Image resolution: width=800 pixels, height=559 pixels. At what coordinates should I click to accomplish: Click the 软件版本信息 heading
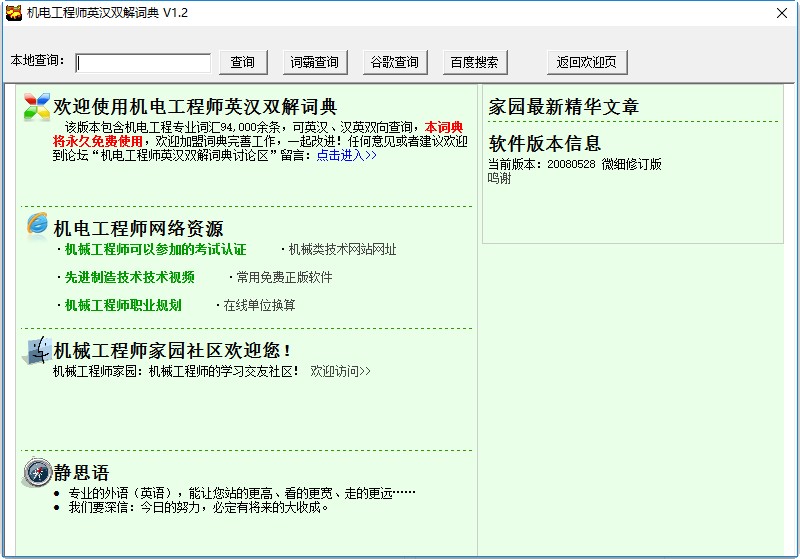click(x=544, y=143)
